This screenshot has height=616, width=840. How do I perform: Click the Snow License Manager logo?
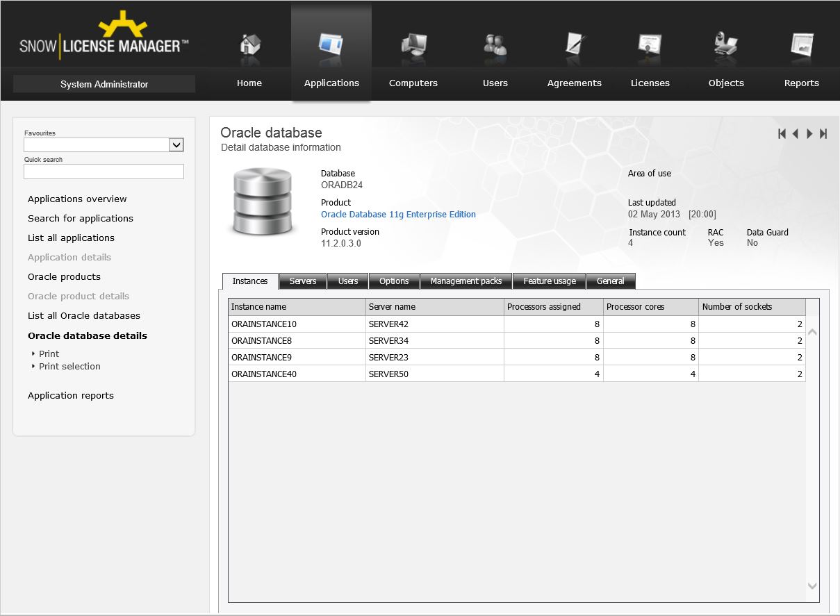[x=104, y=35]
